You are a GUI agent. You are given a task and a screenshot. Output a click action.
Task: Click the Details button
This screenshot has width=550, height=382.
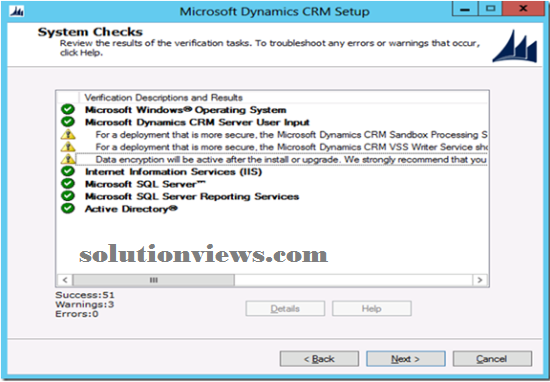(x=285, y=309)
